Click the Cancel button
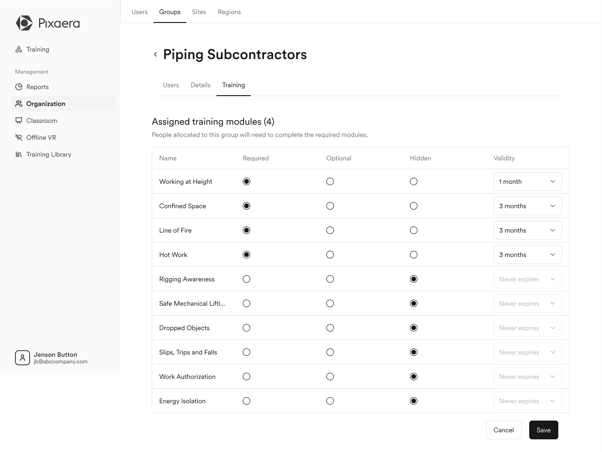Viewport: 602px width, 452px height. click(x=503, y=430)
